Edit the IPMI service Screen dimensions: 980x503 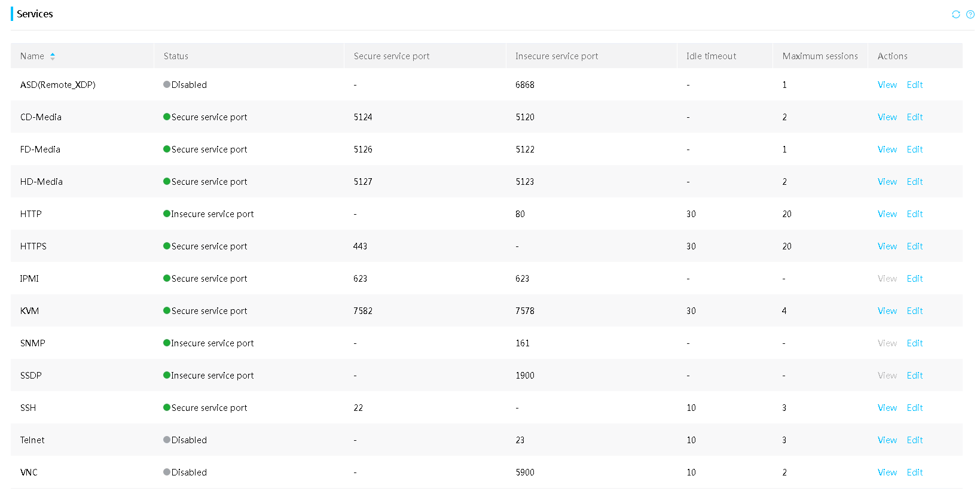click(915, 279)
